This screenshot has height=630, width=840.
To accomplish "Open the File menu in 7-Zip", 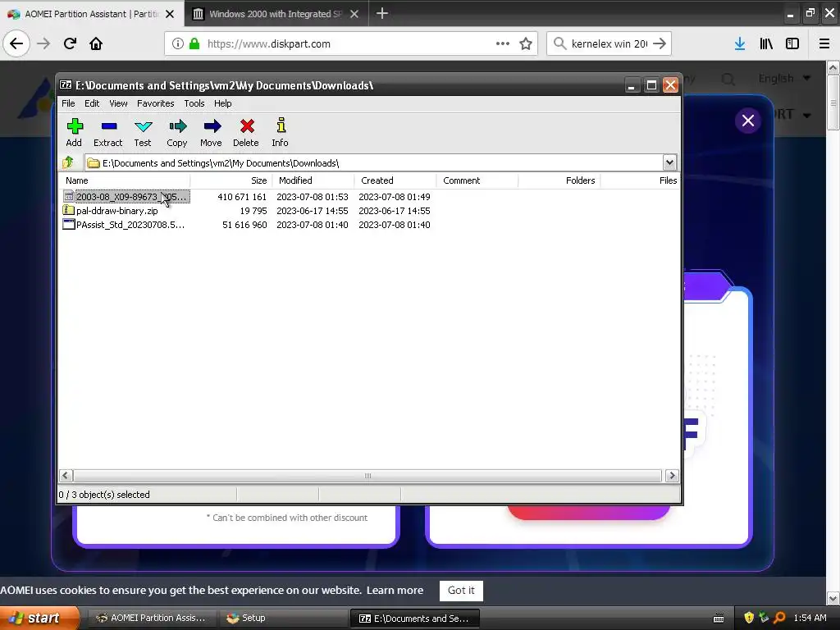I will coord(68,103).
